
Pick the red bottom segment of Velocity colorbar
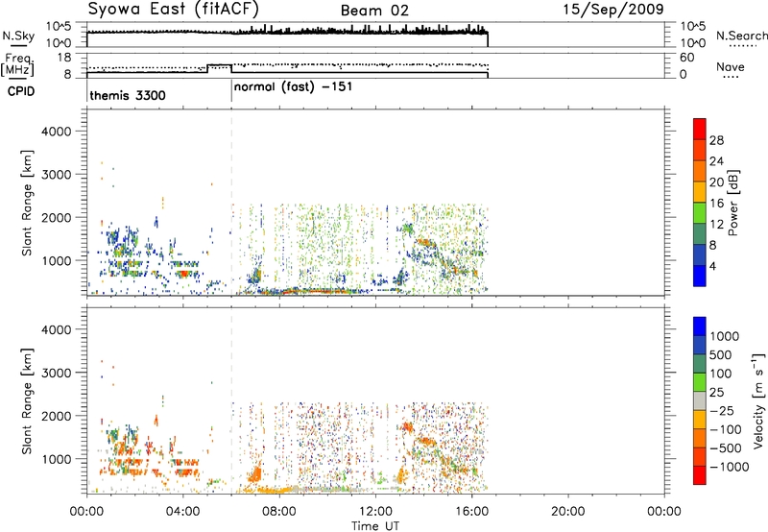pyautogui.click(x=700, y=475)
